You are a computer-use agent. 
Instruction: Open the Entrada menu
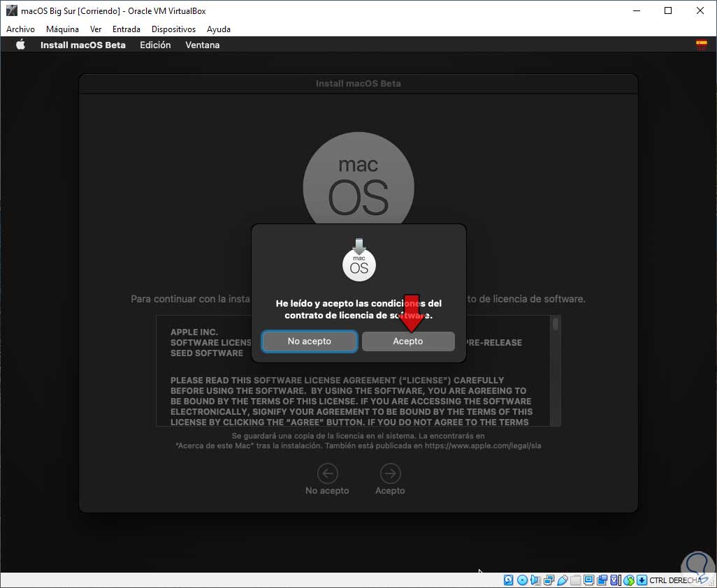tap(126, 29)
